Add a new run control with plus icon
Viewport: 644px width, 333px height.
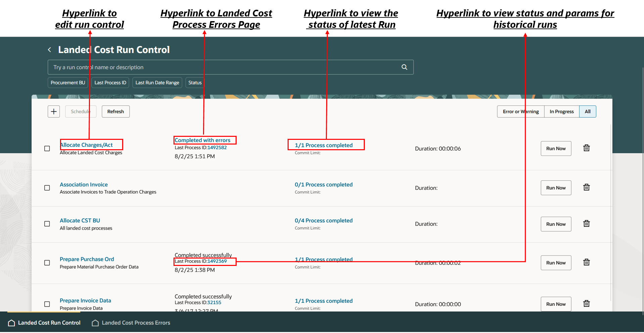(x=54, y=112)
